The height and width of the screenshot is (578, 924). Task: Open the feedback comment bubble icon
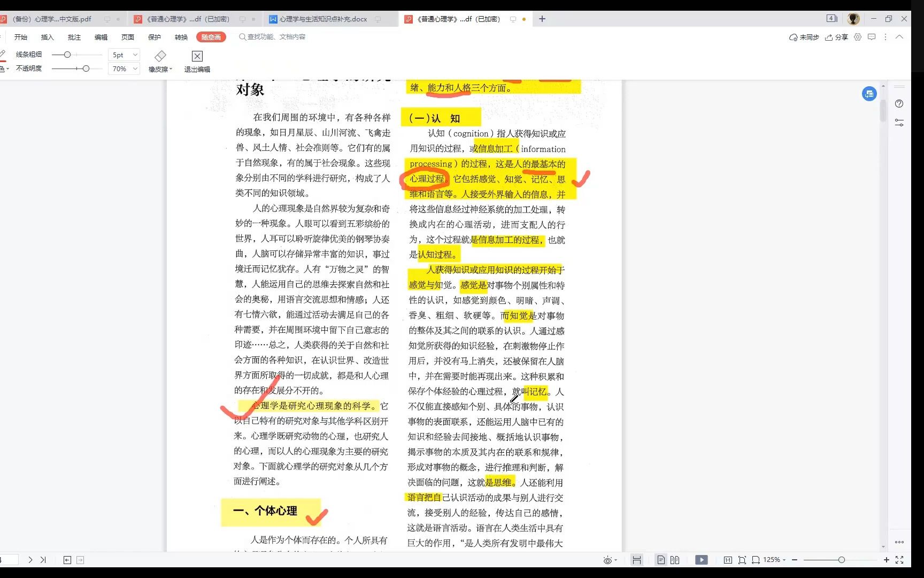872,37
